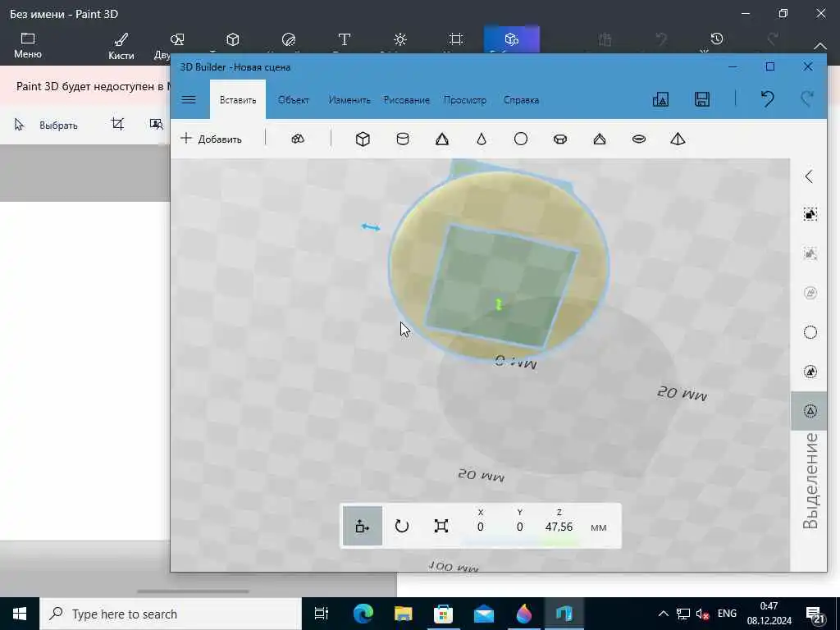Click the мм units label
Image resolution: width=840 pixels, height=630 pixels.
tap(598, 527)
